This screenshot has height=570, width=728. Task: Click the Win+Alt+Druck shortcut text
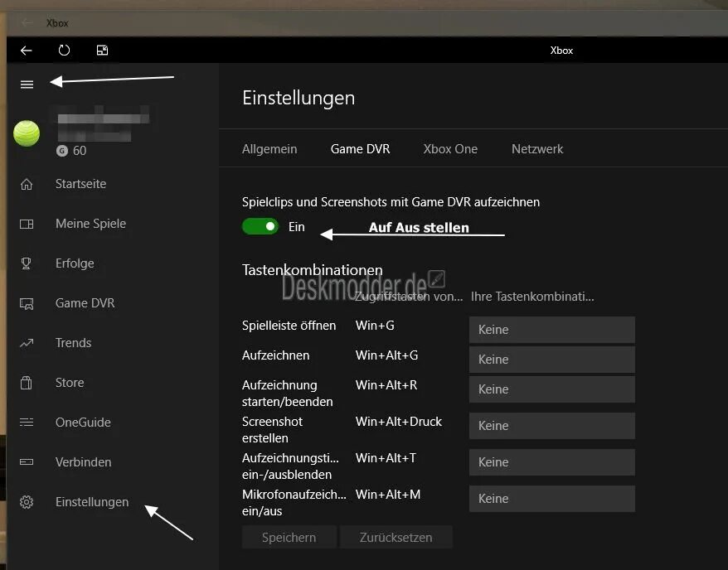pyautogui.click(x=399, y=422)
